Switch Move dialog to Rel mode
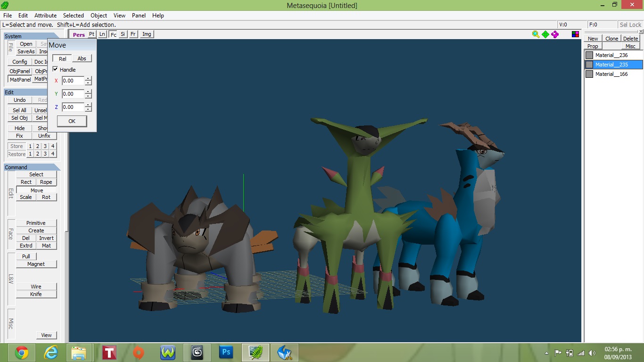Viewport: 644px width, 362px height. [x=62, y=58]
